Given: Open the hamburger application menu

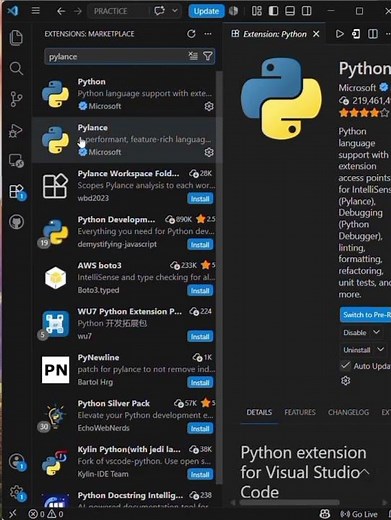Looking at the screenshot, I should tap(36, 11).
